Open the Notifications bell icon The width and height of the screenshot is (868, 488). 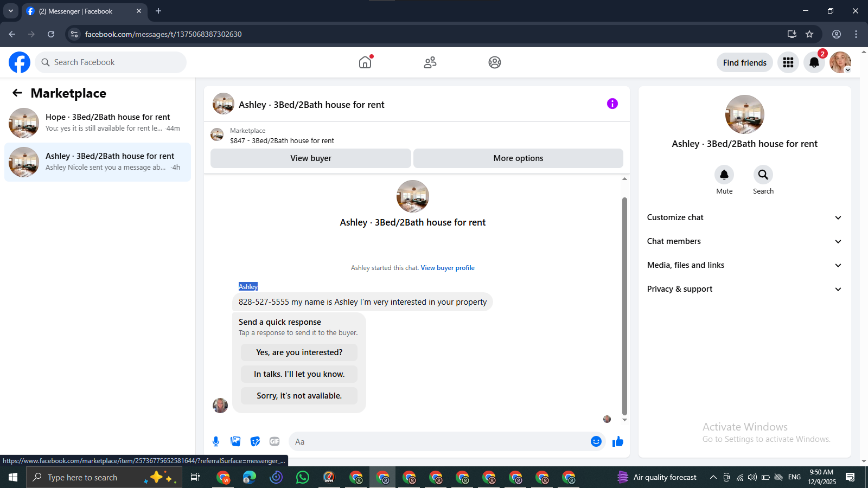coord(814,62)
